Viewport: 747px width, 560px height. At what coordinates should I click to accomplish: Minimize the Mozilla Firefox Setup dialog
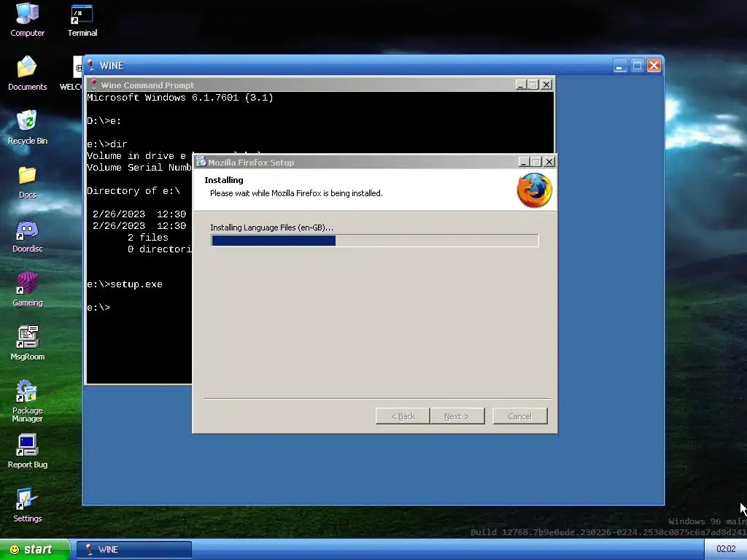click(524, 162)
